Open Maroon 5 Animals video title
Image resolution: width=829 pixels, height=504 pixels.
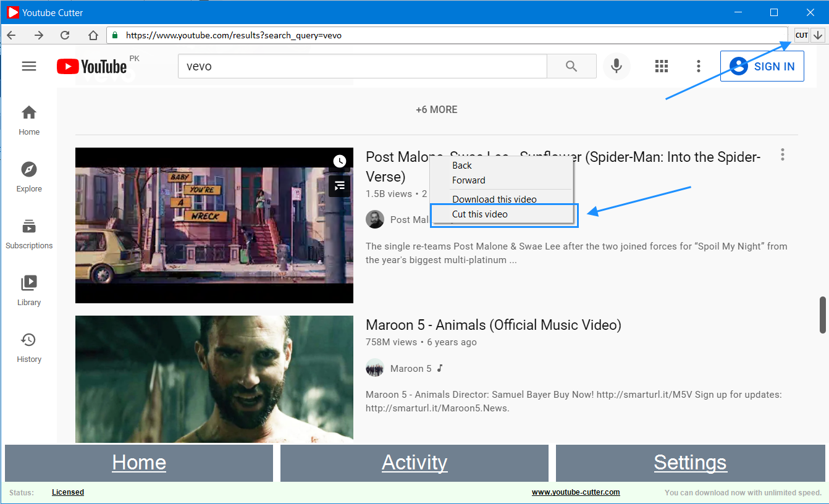[x=494, y=325]
